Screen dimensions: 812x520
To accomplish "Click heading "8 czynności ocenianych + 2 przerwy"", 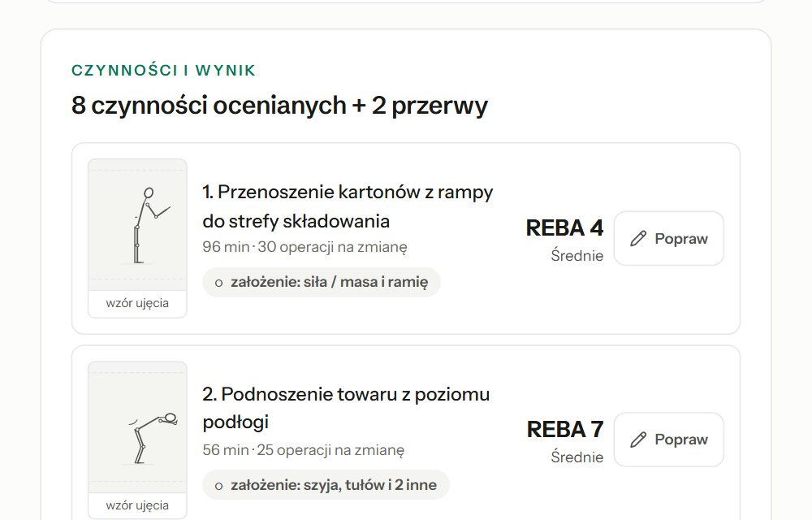I will 279,106.
